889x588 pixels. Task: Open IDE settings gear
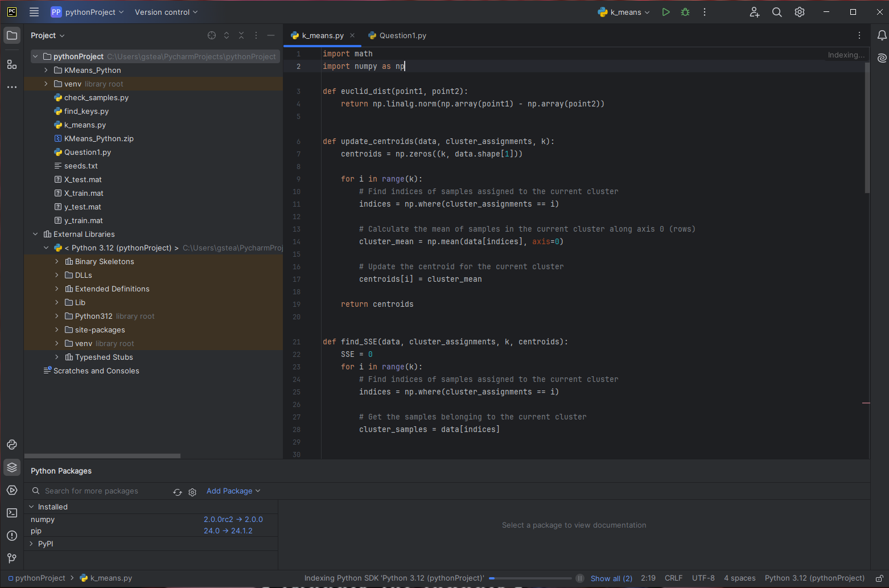800,12
